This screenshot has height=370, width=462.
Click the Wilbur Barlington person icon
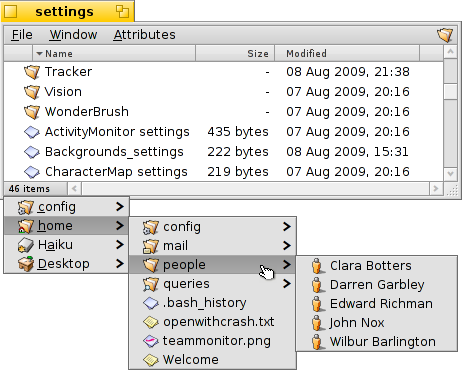tap(317, 342)
